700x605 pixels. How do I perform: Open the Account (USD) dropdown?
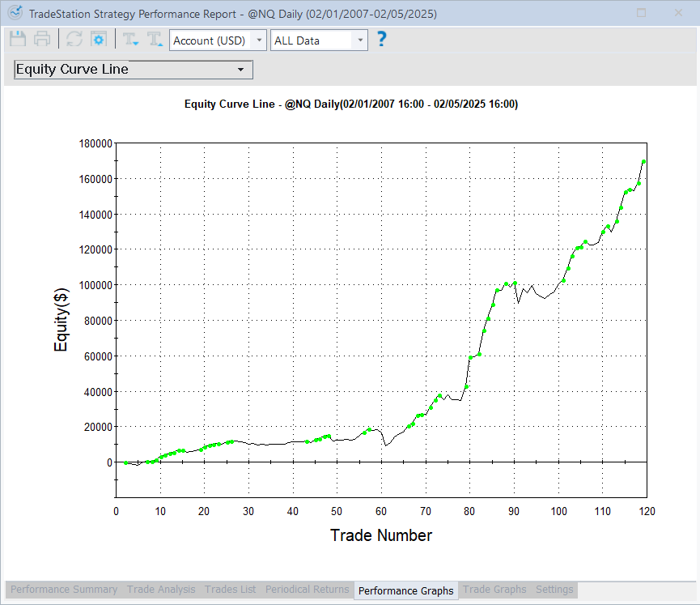click(218, 40)
